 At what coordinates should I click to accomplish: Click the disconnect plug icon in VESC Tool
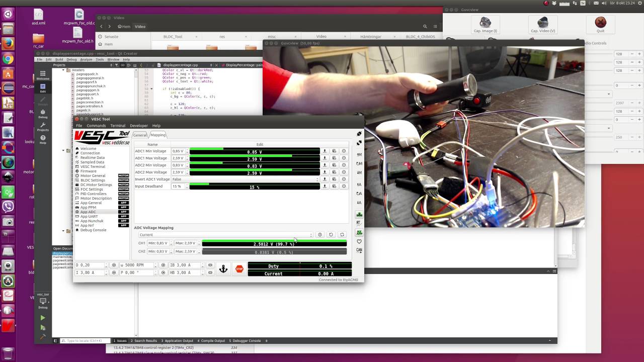(359, 143)
